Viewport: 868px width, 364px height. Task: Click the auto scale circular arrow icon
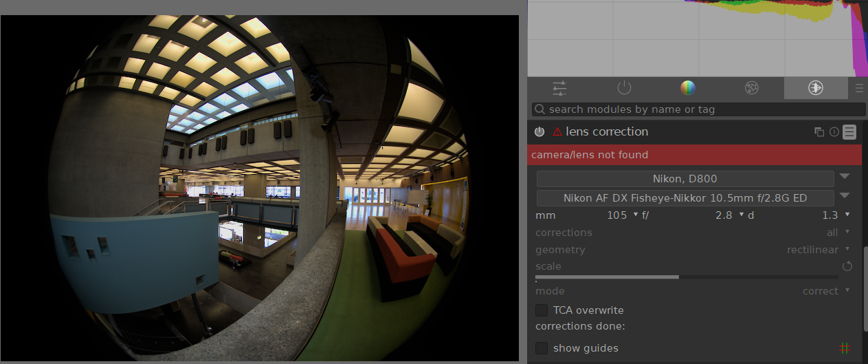click(x=847, y=266)
